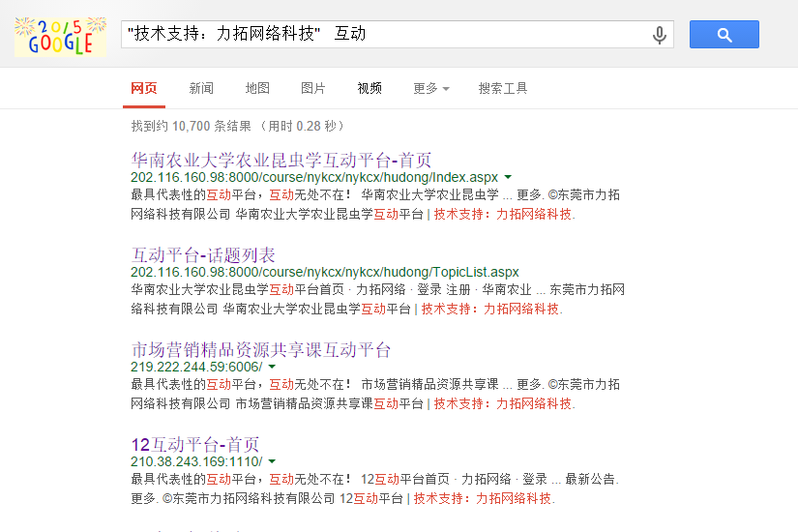Expand arrow next to hudong/Index.aspx URL
The width and height of the screenshot is (798, 532).
[508, 177]
